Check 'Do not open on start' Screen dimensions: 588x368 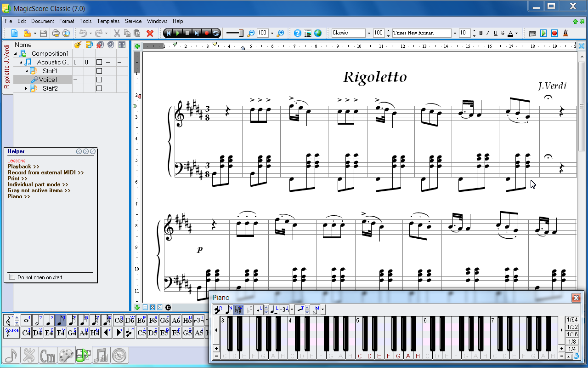point(12,277)
